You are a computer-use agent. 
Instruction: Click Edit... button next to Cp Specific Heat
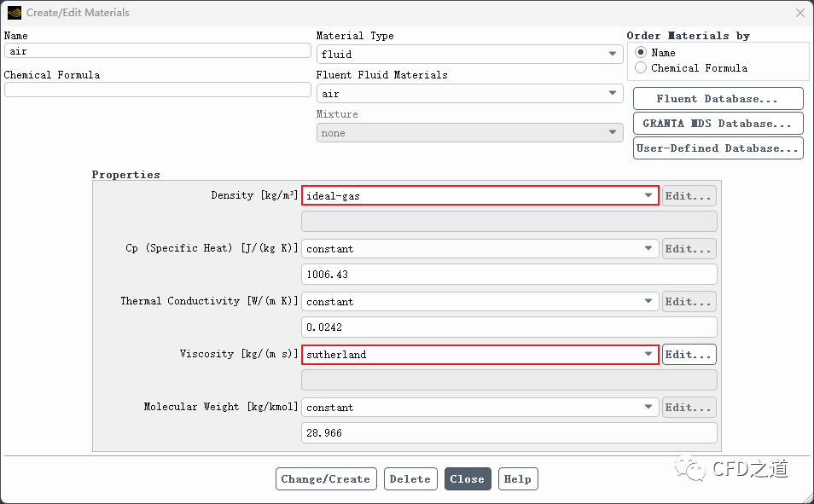pos(689,249)
